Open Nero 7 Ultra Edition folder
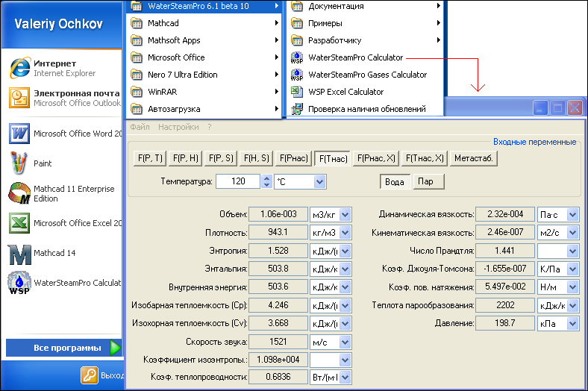This screenshot has width=588, height=391. click(204, 75)
